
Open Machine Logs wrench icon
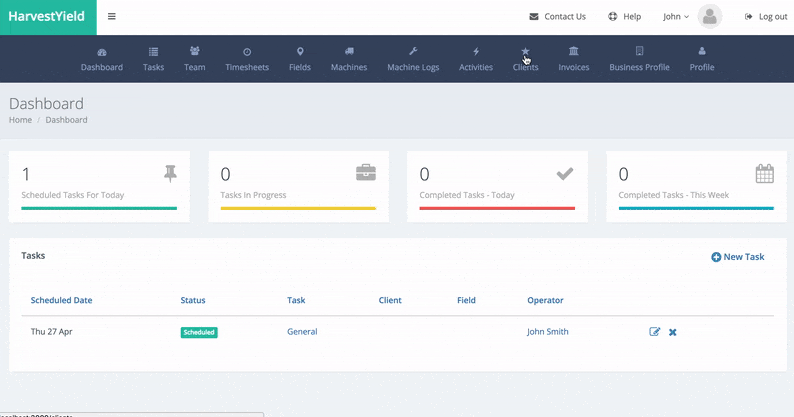[x=413, y=51]
